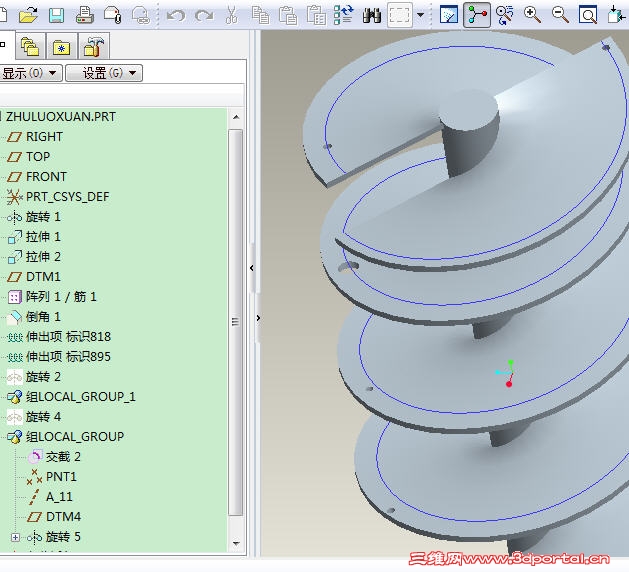Collapse navigator with left arrow handle
This screenshot has height=572, width=629.
(252, 268)
